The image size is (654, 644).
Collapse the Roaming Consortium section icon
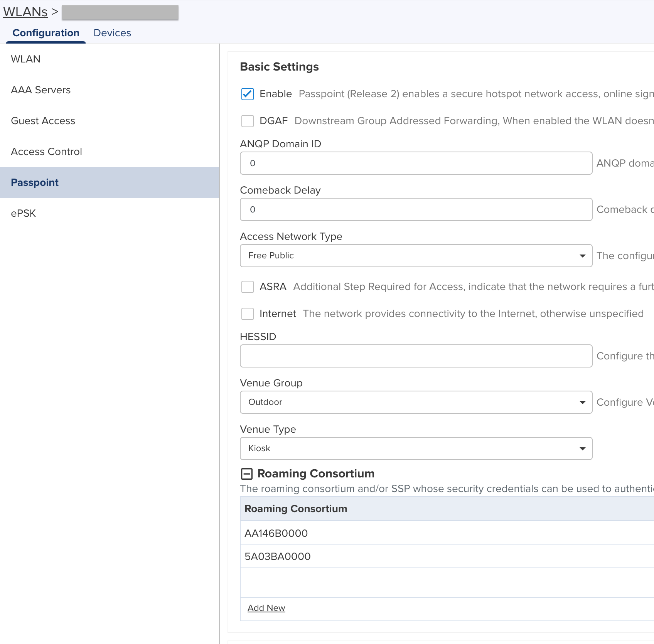[x=246, y=474]
